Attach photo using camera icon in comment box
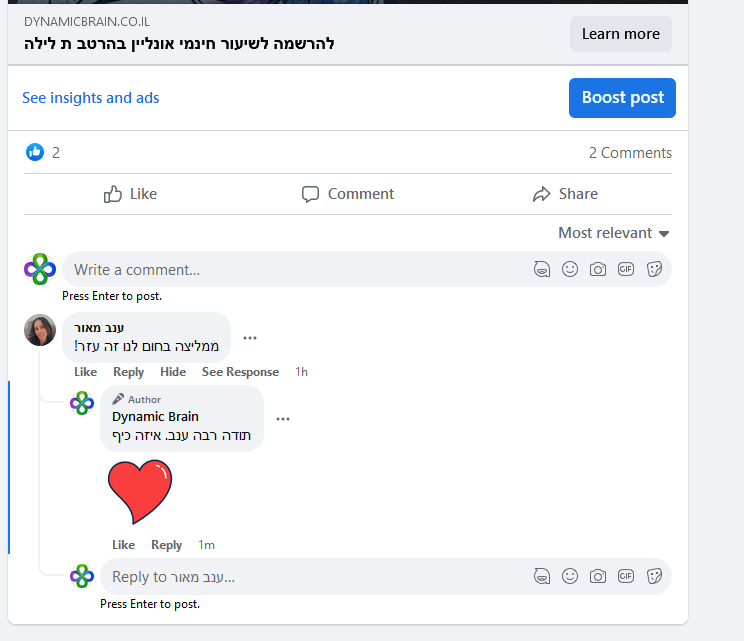This screenshot has width=744, height=641. pos(597,269)
